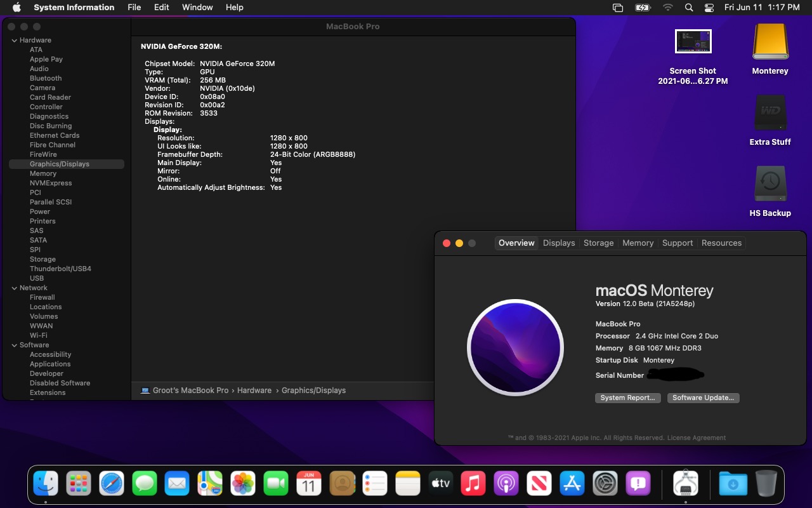Click the Software Update button
Screen dimensions: 812x508
click(703, 398)
